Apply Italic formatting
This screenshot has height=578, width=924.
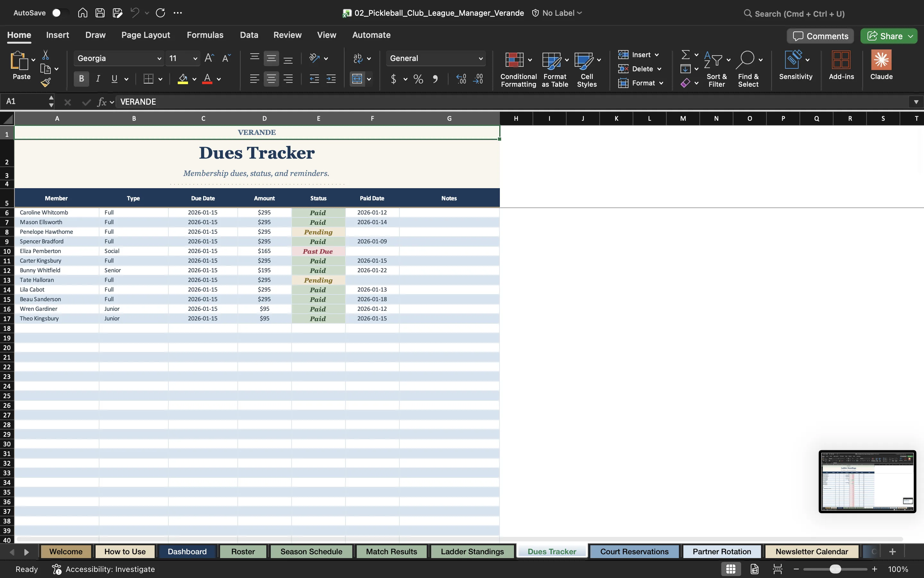coord(98,79)
